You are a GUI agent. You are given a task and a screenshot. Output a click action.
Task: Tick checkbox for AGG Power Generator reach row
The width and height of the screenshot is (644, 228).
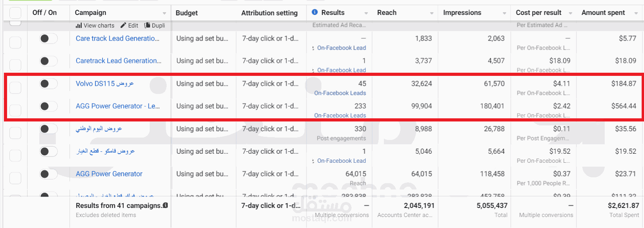[x=15, y=178]
